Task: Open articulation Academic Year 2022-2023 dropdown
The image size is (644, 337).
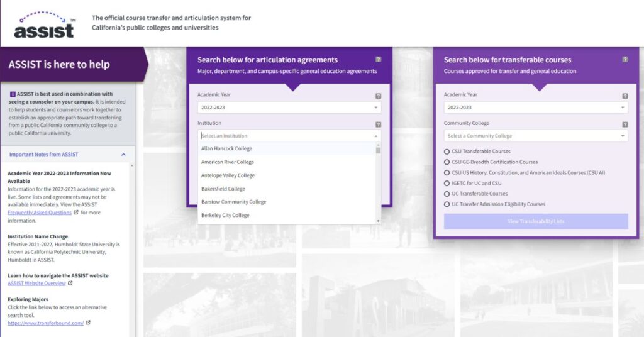Action: (289, 108)
